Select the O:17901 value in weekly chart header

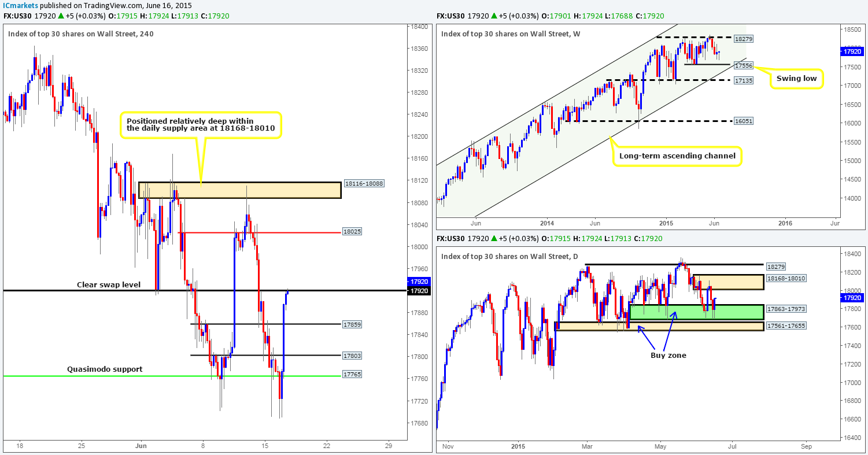557,16
